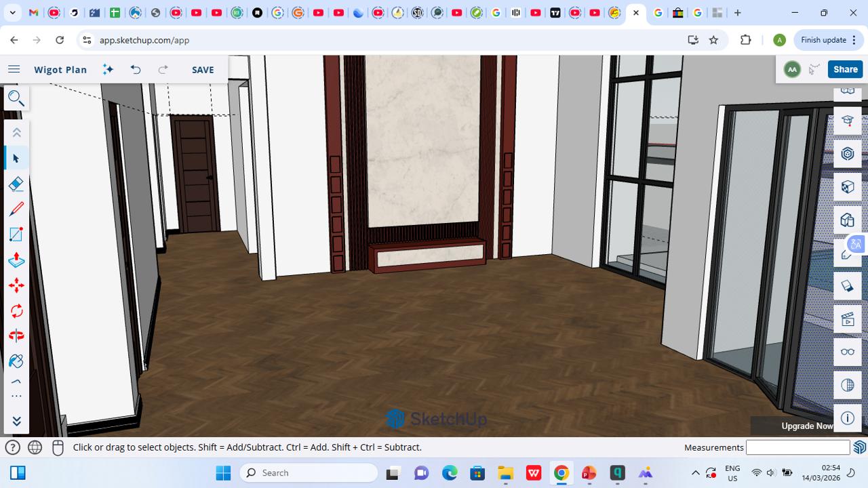Open the Display glasses panel

(847, 352)
